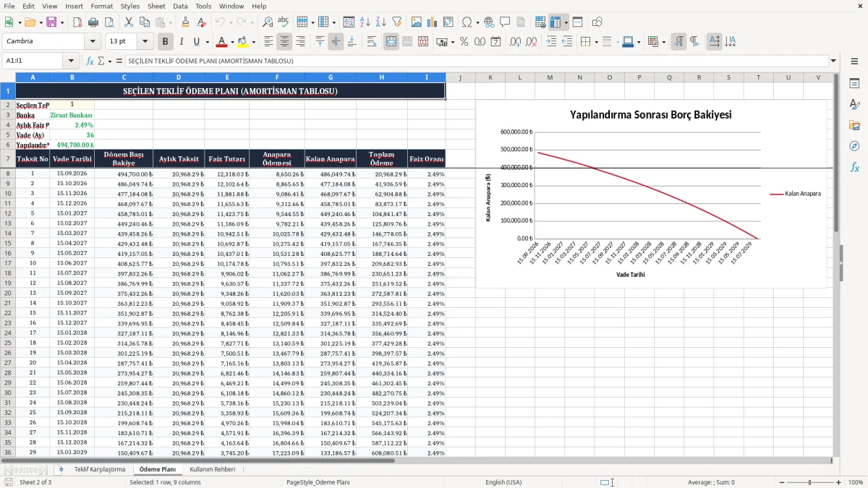Open sidebar Navigator compass icon
The width and height of the screenshot is (868, 488).
[854, 146]
